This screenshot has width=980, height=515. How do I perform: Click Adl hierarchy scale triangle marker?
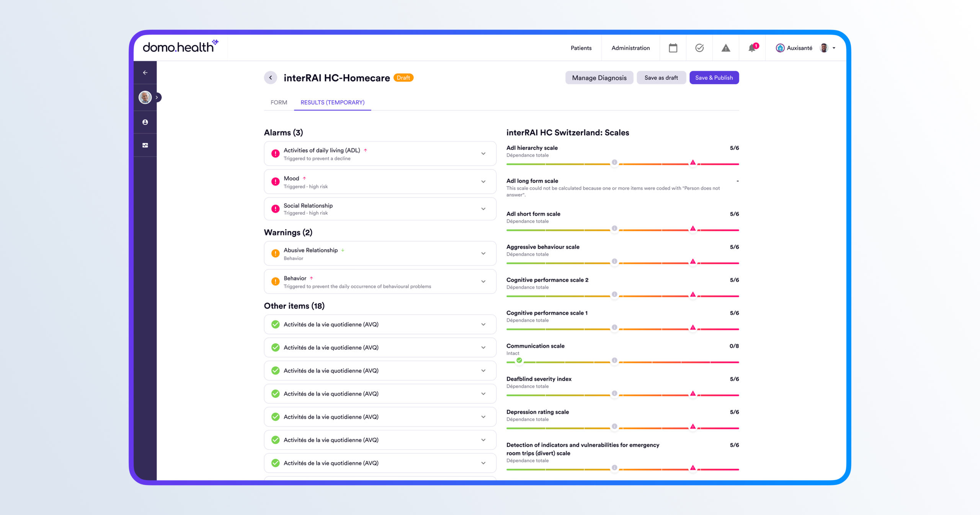[693, 163]
